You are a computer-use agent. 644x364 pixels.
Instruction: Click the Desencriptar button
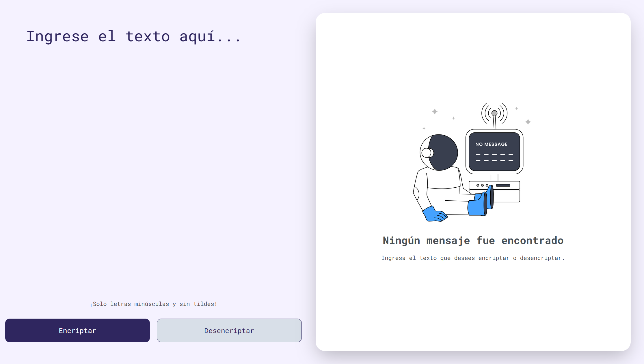pyautogui.click(x=229, y=330)
